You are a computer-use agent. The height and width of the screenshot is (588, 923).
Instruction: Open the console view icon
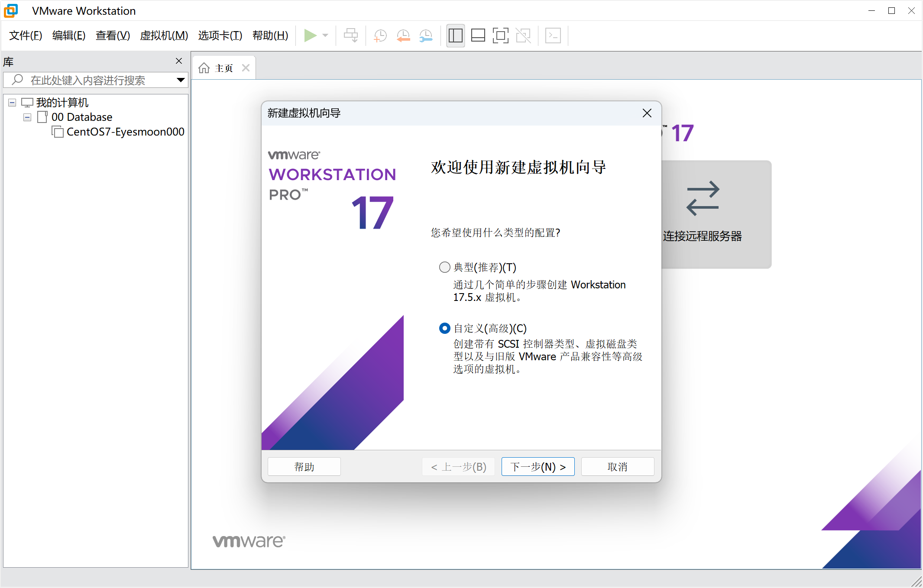coord(553,36)
